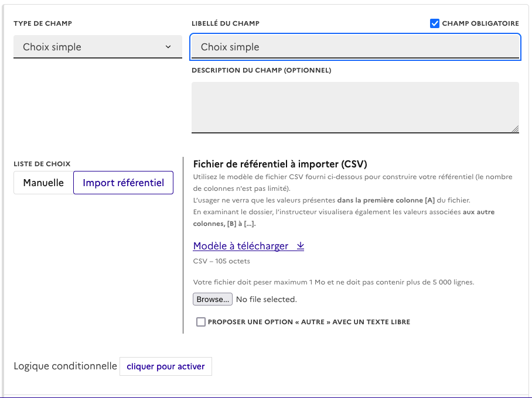Viewport: 532px width, 398px height.
Task: Click the 'Proposer une option Autre avec un texte libre' label
Action: [309, 322]
